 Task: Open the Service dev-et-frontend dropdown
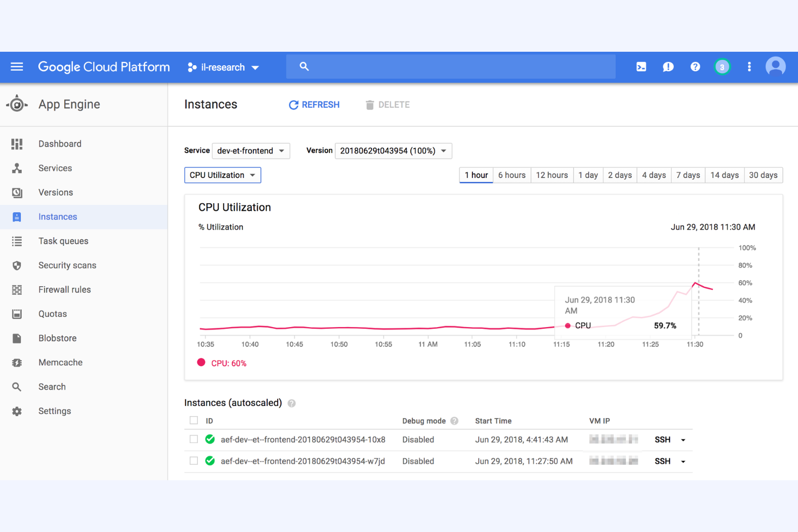click(x=251, y=151)
